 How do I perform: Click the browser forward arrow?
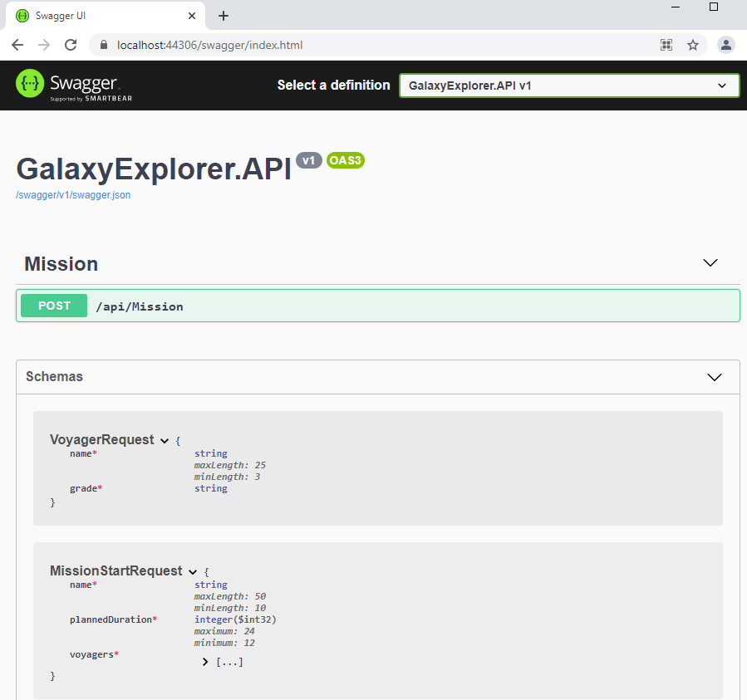pyautogui.click(x=44, y=45)
